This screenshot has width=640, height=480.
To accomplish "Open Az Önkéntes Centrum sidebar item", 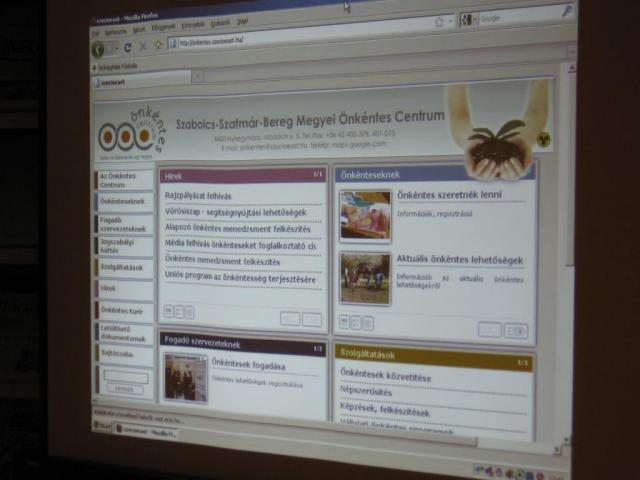I will click(x=124, y=180).
